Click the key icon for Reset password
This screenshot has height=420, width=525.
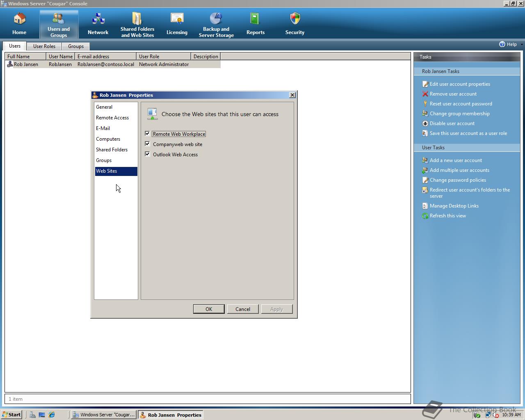[425, 104]
